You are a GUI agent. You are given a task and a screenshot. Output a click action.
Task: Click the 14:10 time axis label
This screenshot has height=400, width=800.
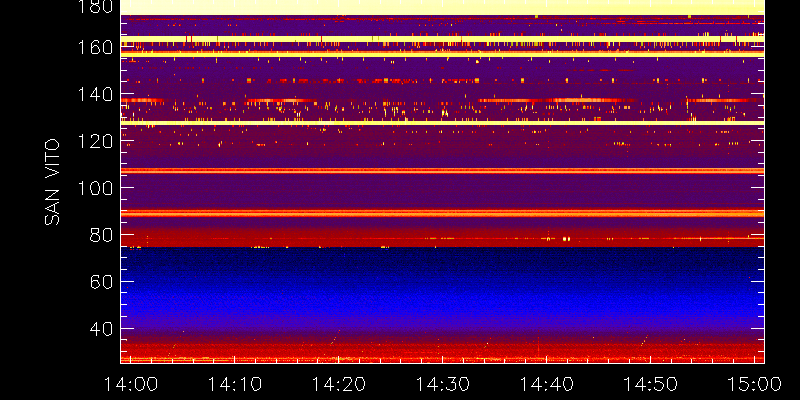click(235, 384)
